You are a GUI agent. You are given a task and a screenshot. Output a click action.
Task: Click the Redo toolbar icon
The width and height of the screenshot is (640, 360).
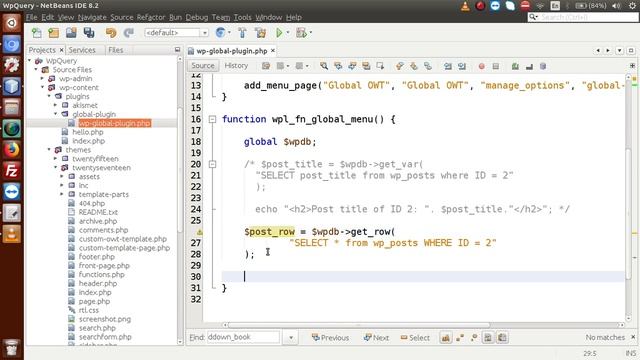pyautogui.click(x=129, y=33)
